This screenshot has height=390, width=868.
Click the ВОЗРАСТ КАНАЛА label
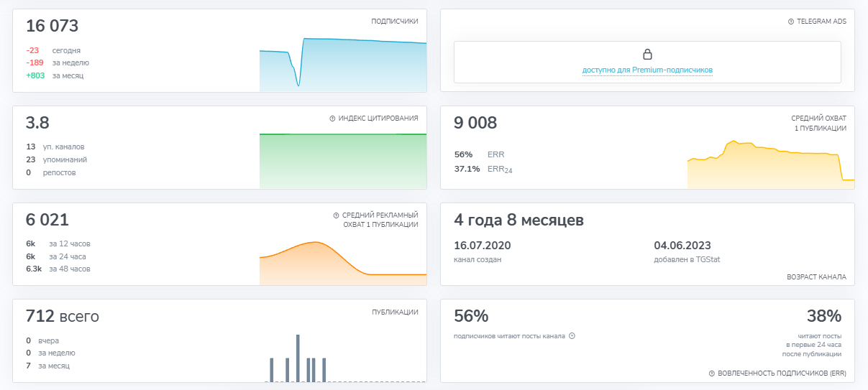pos(817,277)
